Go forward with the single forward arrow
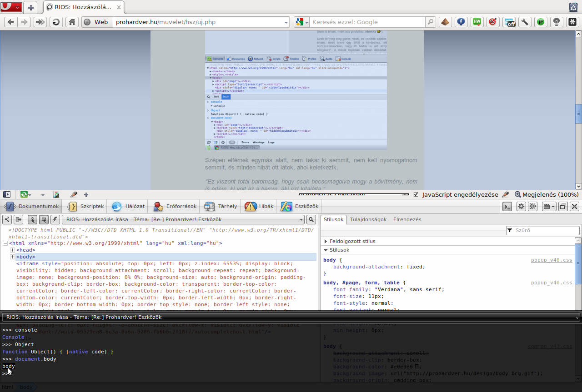The width and height of the screenshot is (582, 392). pyautogui.click(x=25, y=22)
